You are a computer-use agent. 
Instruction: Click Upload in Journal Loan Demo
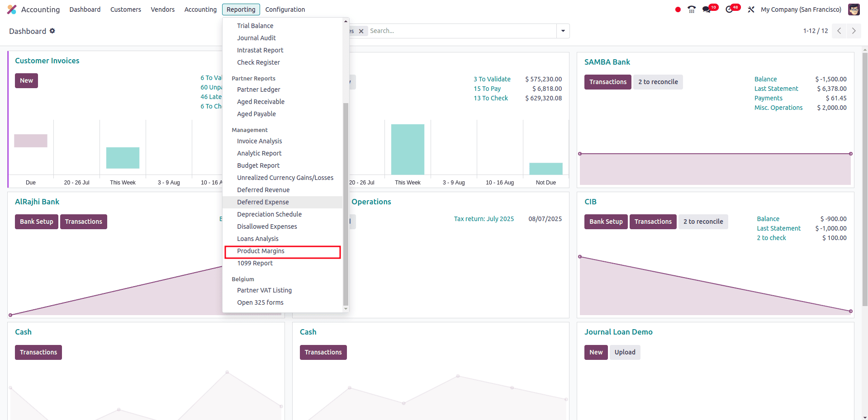click(625, 352)
